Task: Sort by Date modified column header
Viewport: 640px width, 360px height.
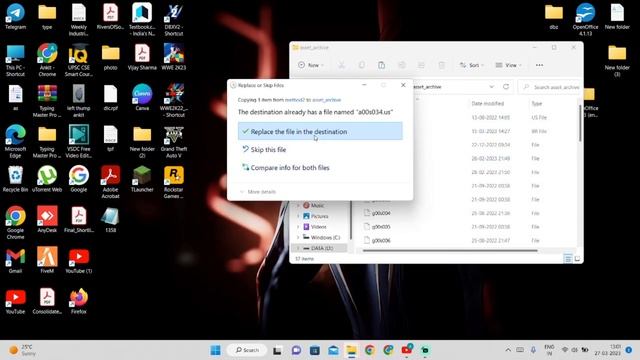Action: pyautogui.click(x=488, y=104)
